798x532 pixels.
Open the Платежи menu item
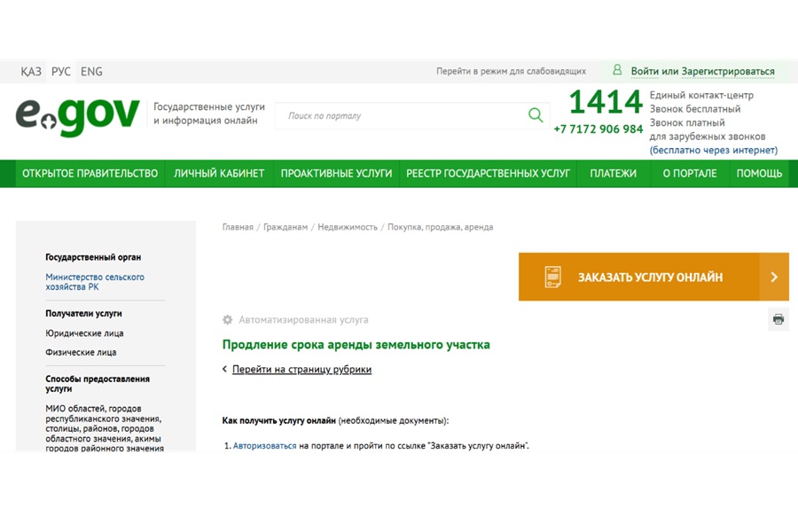pos(613,174)
